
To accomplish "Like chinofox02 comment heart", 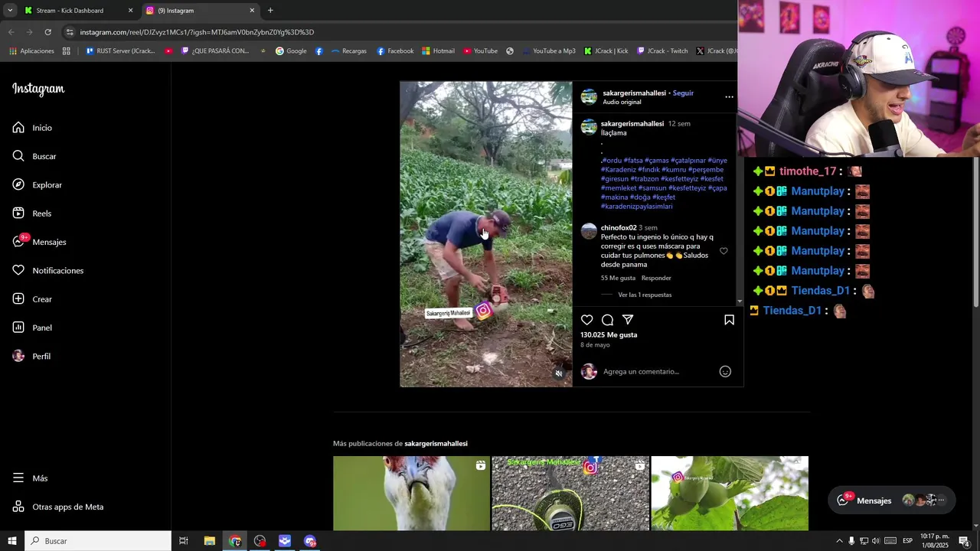I will (x=724, y=251).
